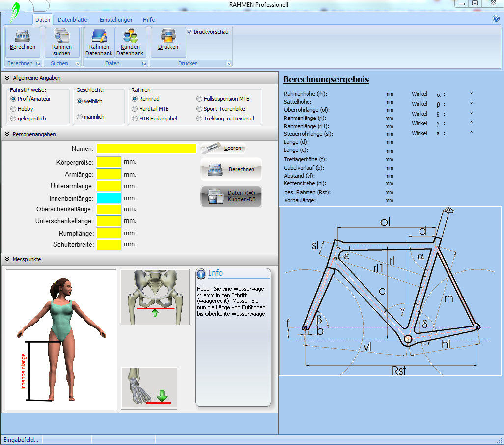Choose Hardtail MTB frame type
The width and height of the screenshot is (504, 445).
(x=135, y=109)
